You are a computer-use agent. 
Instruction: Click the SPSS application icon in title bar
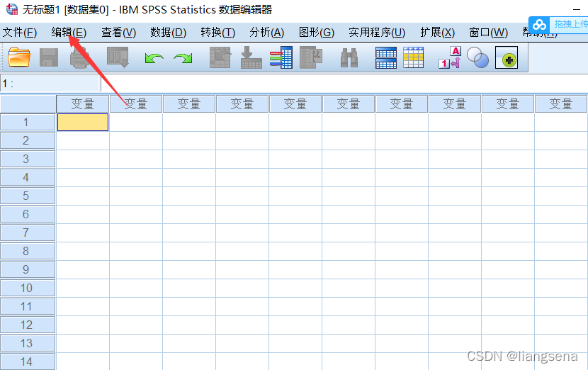(x=11, y=9)
